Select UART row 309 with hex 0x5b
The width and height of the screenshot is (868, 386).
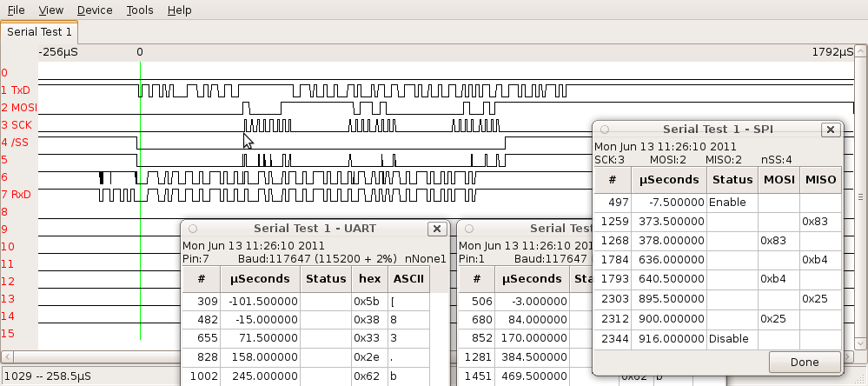[x=306, y=302]
